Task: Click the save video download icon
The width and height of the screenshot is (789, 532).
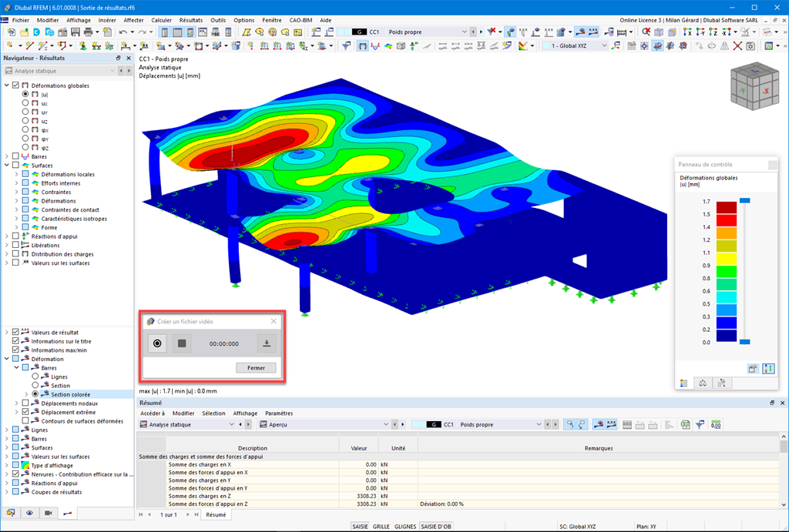Action: click(267, 343)
